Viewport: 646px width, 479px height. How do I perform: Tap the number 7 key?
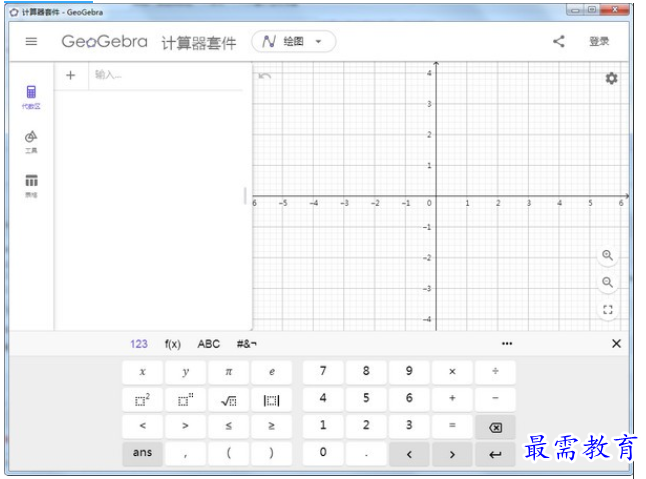click(323, 372)
